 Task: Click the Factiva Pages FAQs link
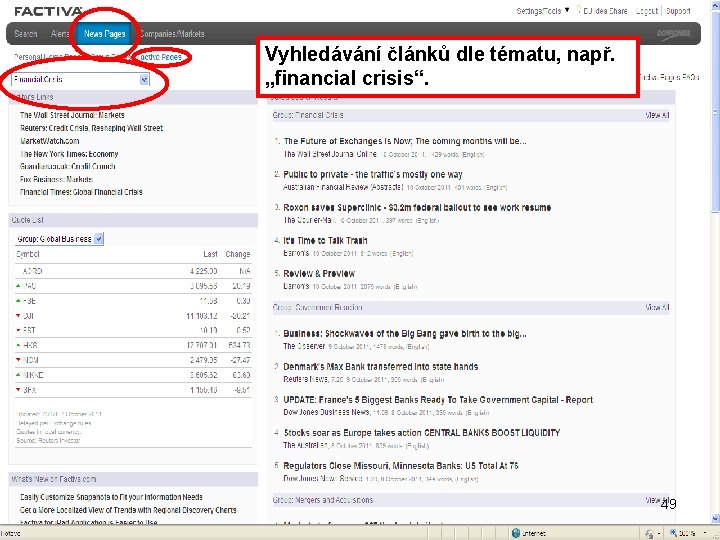pos(669,78)
